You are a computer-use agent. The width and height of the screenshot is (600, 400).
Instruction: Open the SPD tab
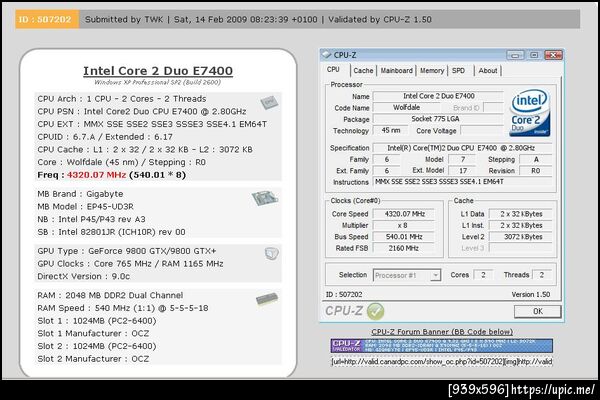tap(458, 70)
